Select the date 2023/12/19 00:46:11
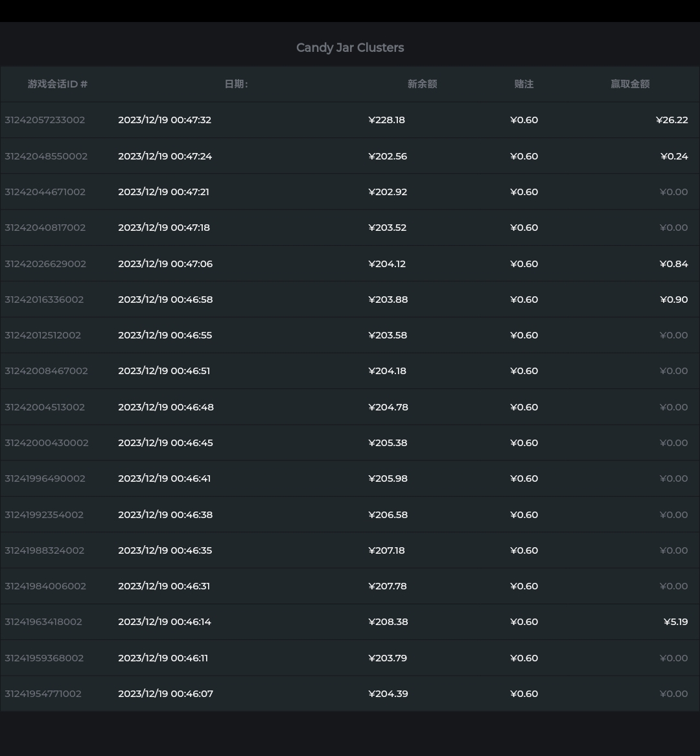700x756 pixels. [163, 657]
